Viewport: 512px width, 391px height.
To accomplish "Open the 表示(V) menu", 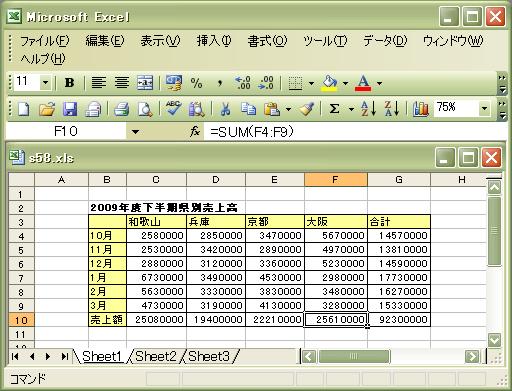I will [160, 41].
